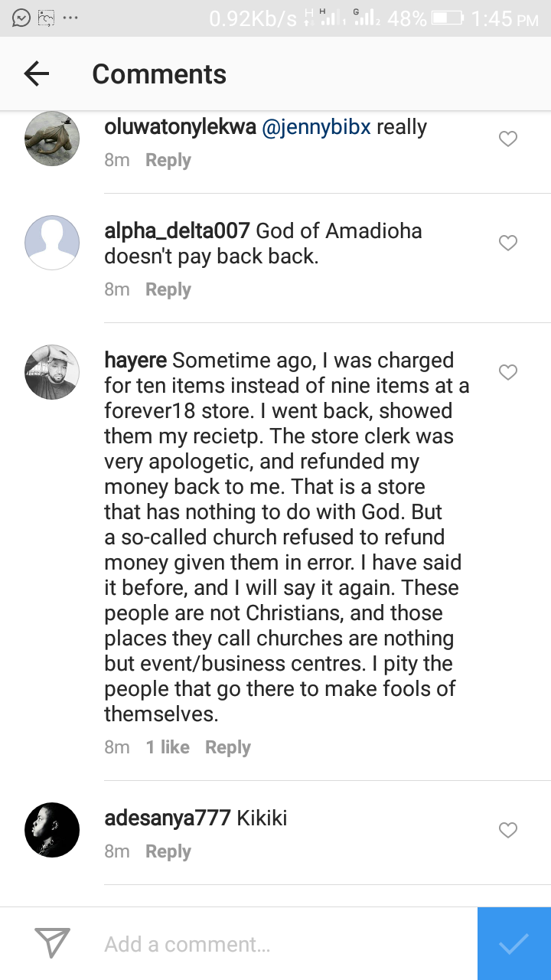This screenshot has height=980, width=551.
Task: Reply to hayere's long comment
Action: click(x=227, y=747)
